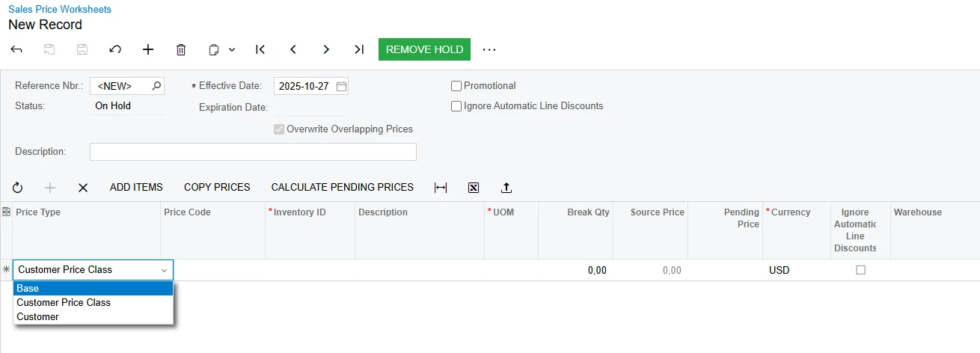Viewport: 980px width, 353px height.
Task: Open the Effective Date calendar picker
Action: [x=341, y=86]
